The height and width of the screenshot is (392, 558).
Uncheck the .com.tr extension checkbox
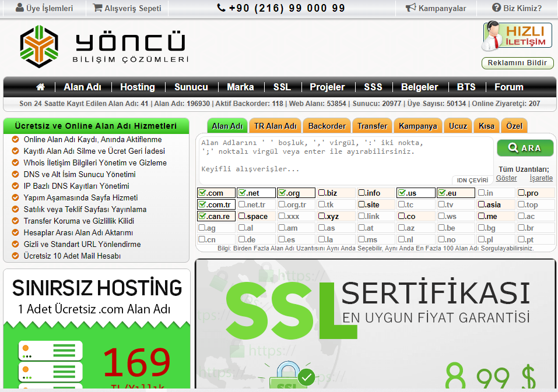click(x=202, y=204)
